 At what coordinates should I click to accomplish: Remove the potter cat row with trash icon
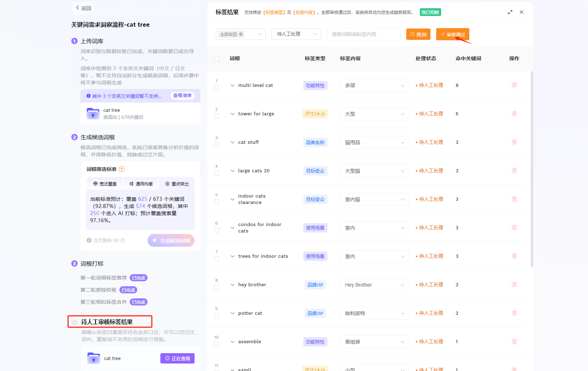514,313
